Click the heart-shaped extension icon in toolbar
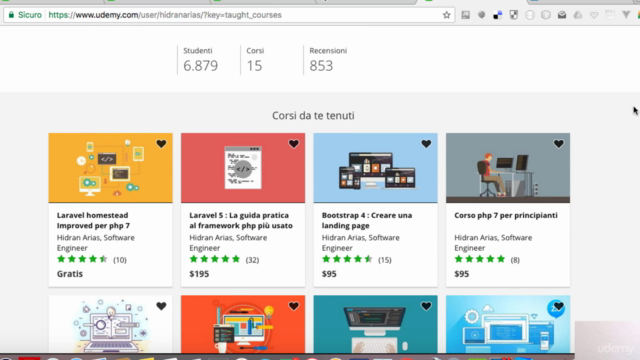This screenshot has width=640, height=360. [x=594, y=15]
